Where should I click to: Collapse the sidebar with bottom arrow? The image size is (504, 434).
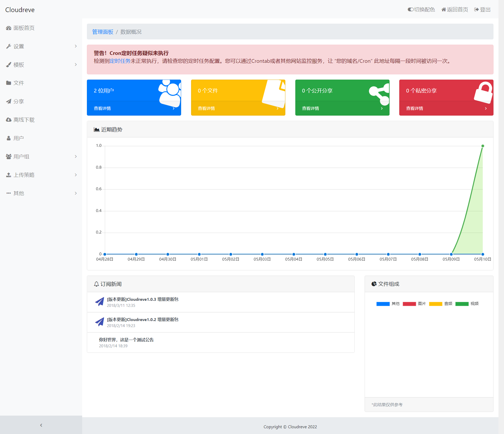[41, 425]
